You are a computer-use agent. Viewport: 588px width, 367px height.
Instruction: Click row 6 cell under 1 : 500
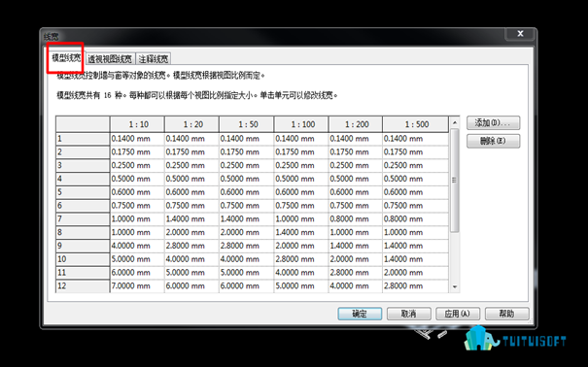coord(416,206)
